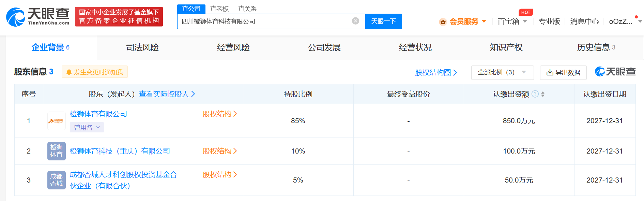Switch to the 知识产权 tab
The image size is (644, 201).
click(506, 47)
